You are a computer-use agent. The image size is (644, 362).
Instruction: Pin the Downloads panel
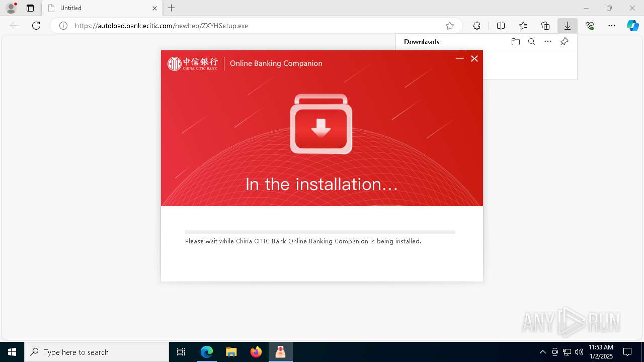point(564,42)
